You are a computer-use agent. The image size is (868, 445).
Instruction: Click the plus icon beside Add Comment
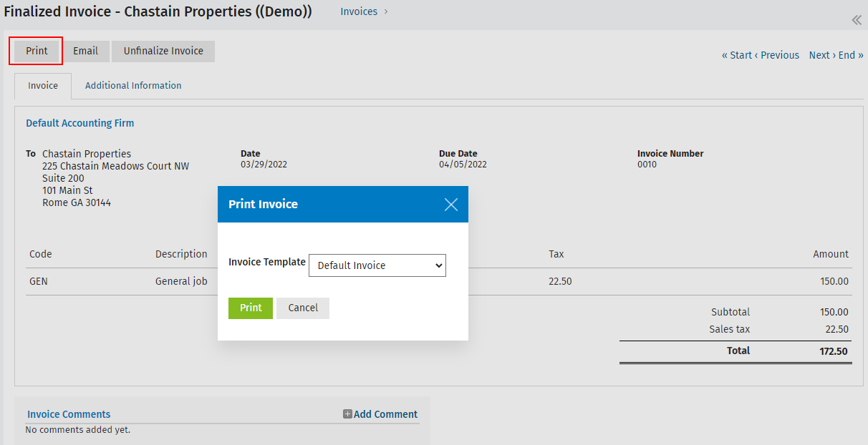click(x=347, y=414)
